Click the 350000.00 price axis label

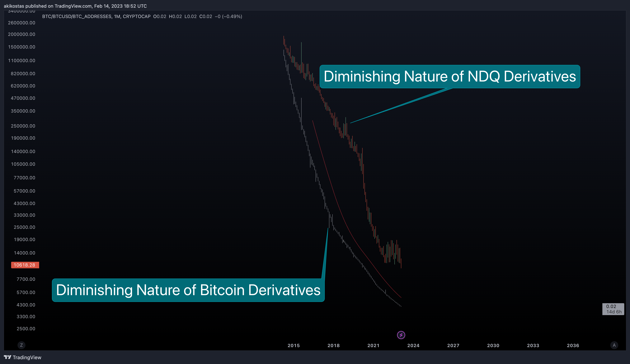(x=23, y=111)
